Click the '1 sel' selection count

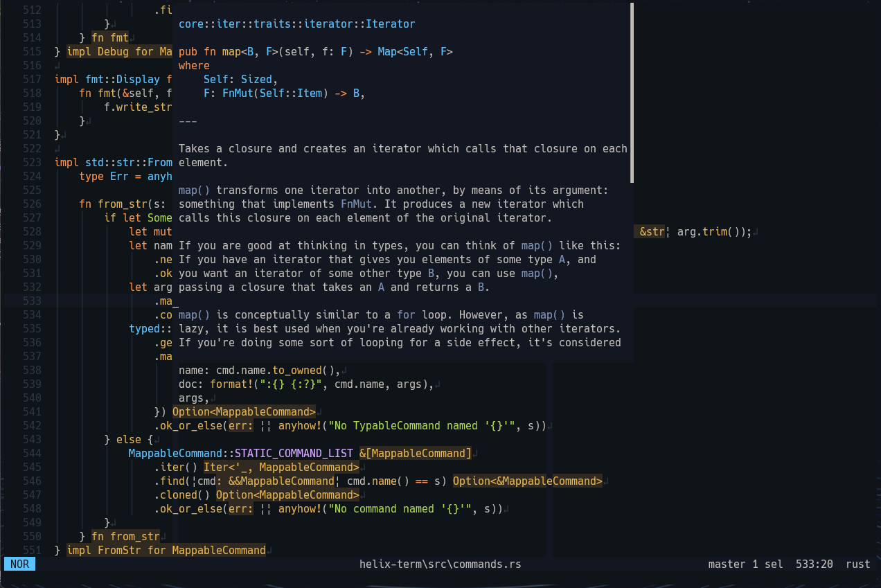pyautogui.click(x=767, y=564)
